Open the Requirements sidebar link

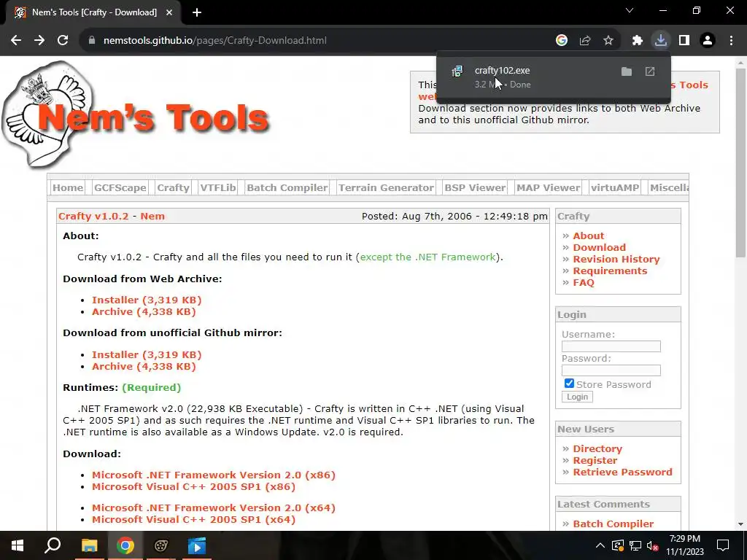pos(610,271)
